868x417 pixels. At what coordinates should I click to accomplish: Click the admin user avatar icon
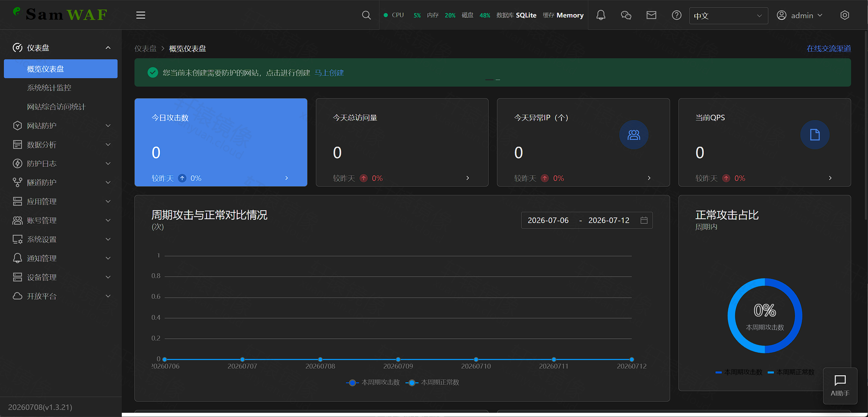[782, 15]
